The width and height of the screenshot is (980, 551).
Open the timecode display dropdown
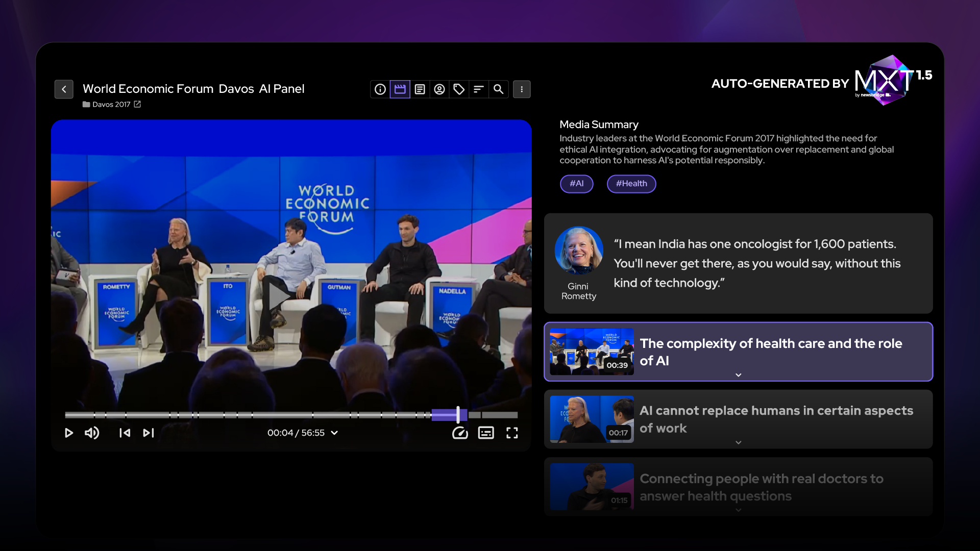coord(334,433)
